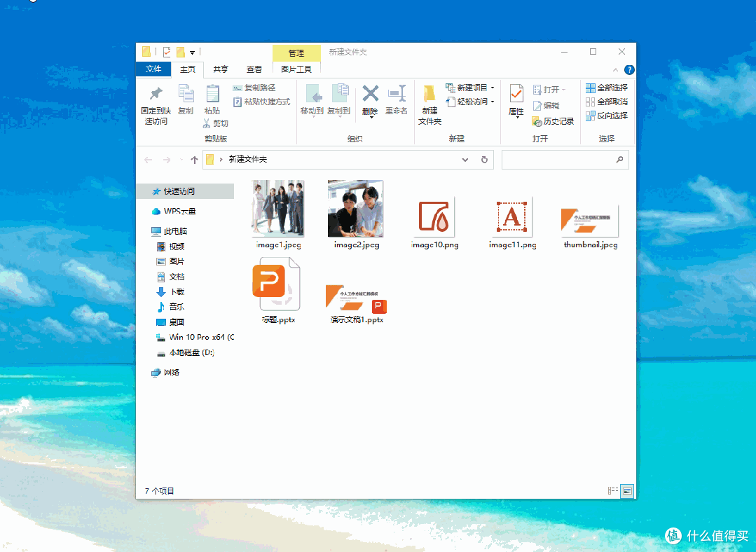Click Properties icon in quick access toolbar
756x552 pixels.
167,52
